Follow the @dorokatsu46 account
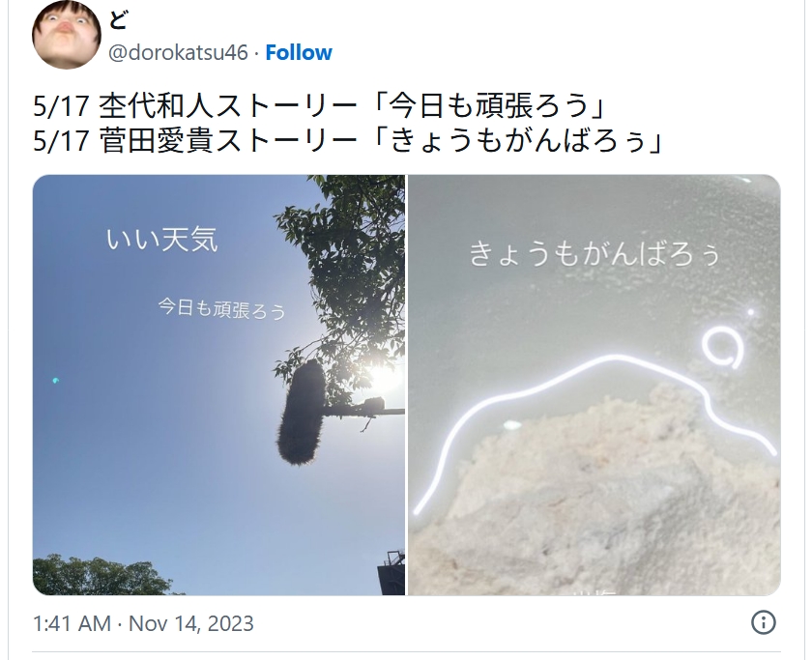This screenshot has height=660, width=812. point(299,52)
